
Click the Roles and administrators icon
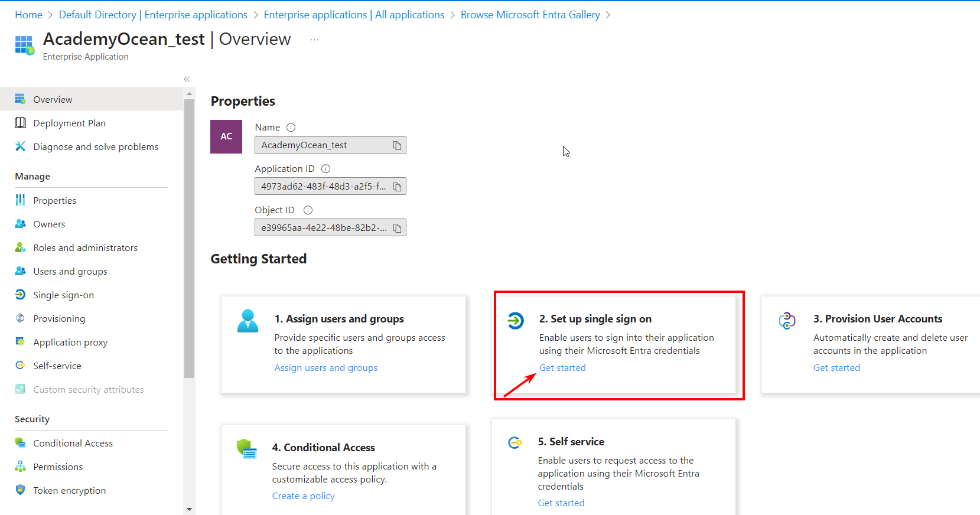point(20,247)
